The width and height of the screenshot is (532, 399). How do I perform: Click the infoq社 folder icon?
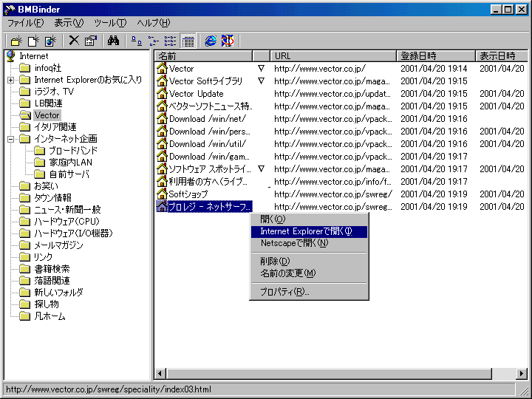point(25,68)
